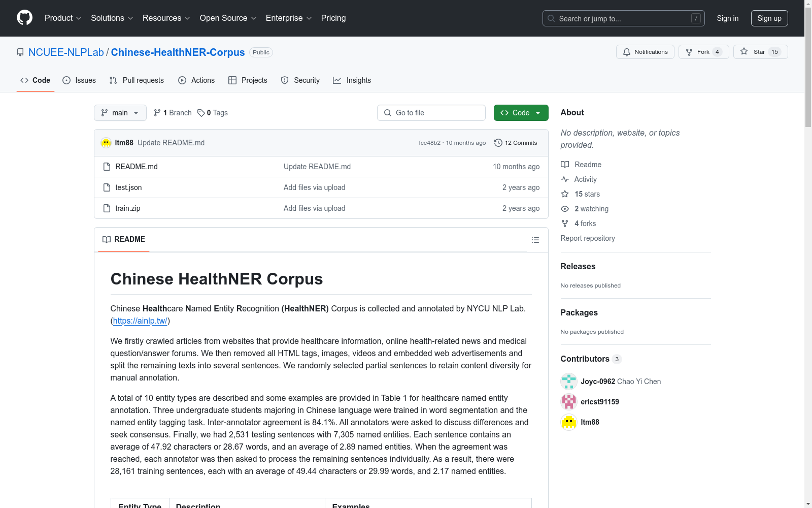
Task: Switch to the Projects tab
Action: point(248,80)
